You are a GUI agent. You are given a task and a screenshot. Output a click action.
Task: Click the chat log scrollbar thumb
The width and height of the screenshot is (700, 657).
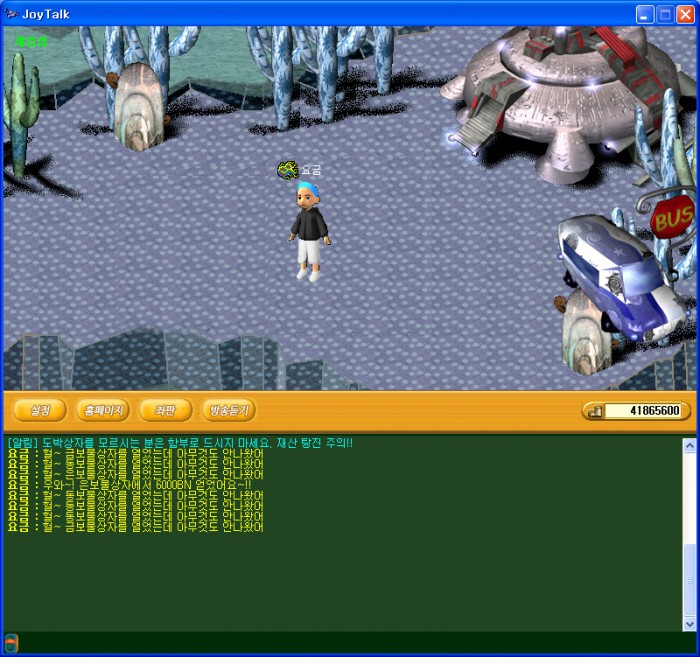689,580
